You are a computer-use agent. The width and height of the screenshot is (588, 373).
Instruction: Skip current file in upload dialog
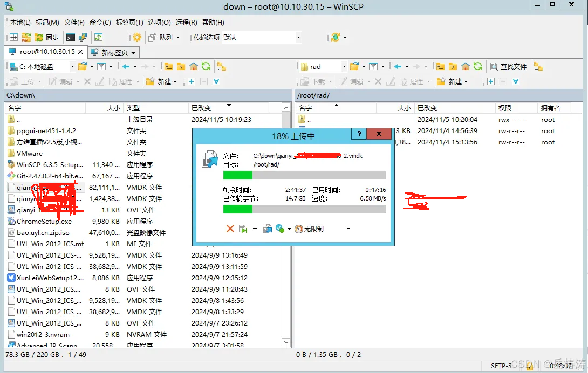coord(243,229)
